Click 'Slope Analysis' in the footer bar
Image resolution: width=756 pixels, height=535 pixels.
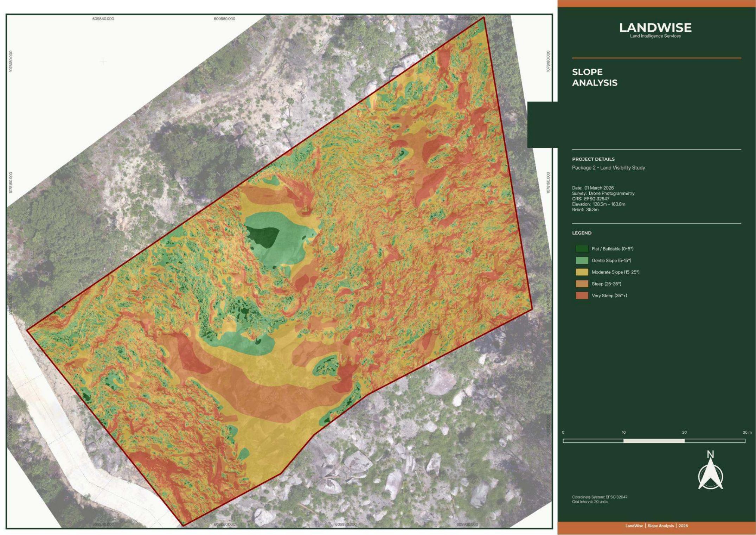pyautogui.click(x=661, y=526)
